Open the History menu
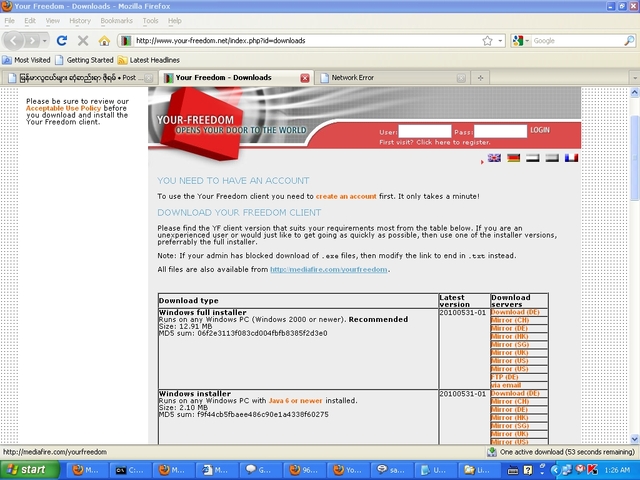The height and width of the screenshot is (480, 640). (80, 20)
